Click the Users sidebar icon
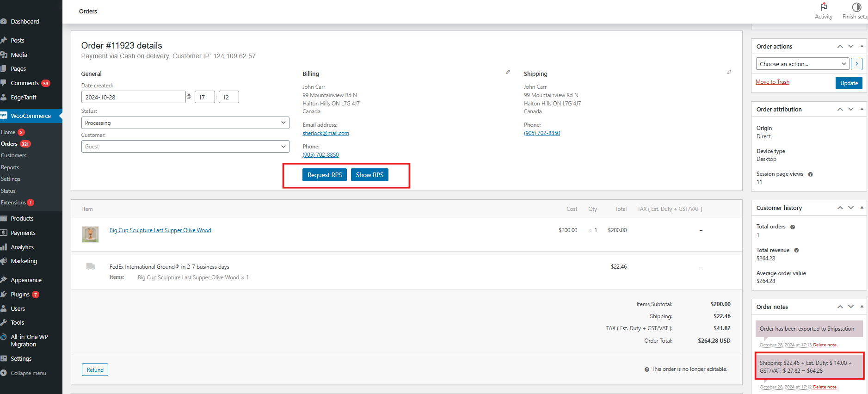This screenshot has width=868, height=394. click(x=4, y=308)
